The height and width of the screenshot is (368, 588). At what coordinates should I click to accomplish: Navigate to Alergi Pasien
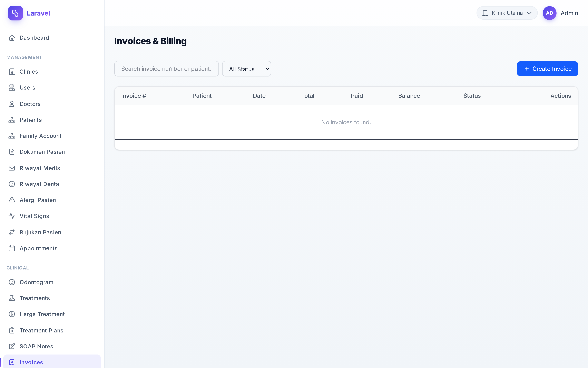pos(52,200)
